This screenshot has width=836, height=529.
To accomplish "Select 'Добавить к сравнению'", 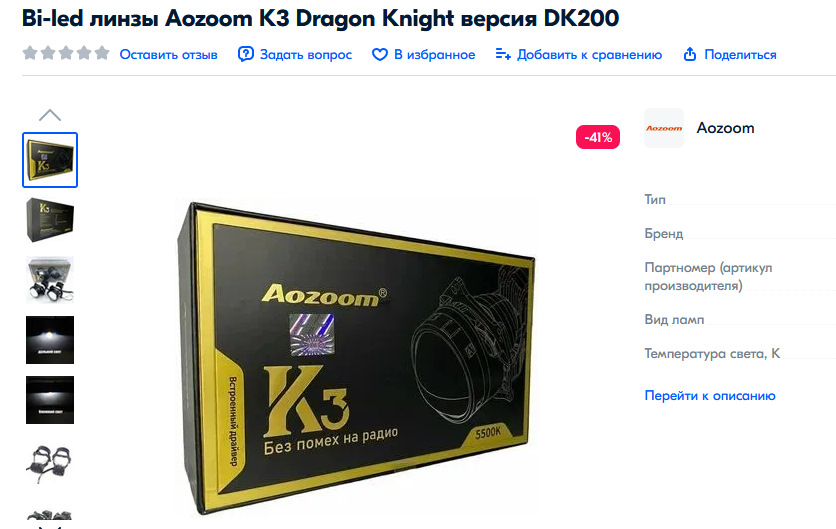I will pos(590,54).
